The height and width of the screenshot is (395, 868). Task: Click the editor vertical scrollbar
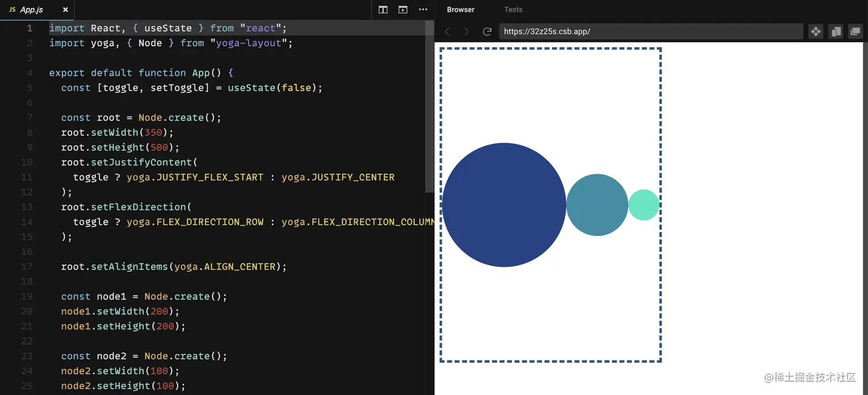coord(429,106)
